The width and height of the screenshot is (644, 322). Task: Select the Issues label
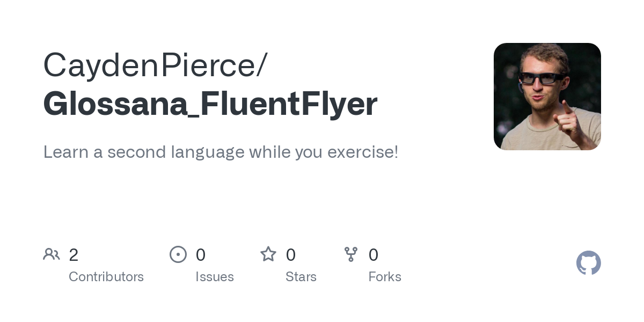215,277
